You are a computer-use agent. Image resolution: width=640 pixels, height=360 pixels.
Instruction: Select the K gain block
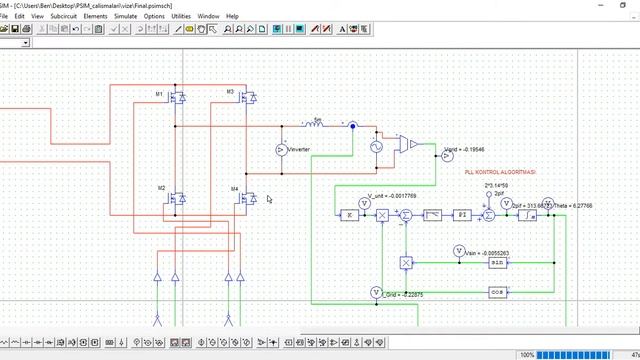pyautogui.click(x=349, y=215)
